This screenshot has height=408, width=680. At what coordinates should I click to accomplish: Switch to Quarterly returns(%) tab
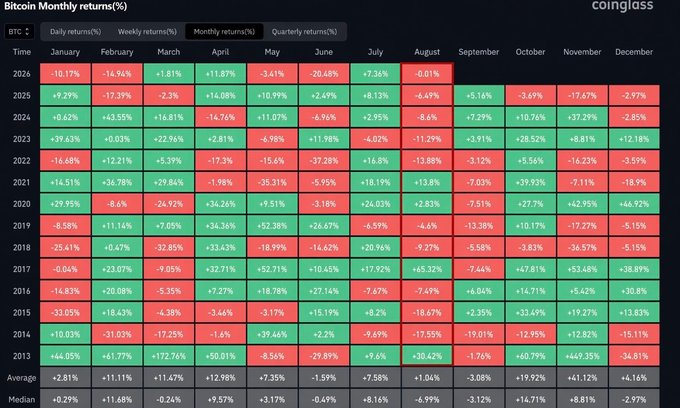[304, 32]
